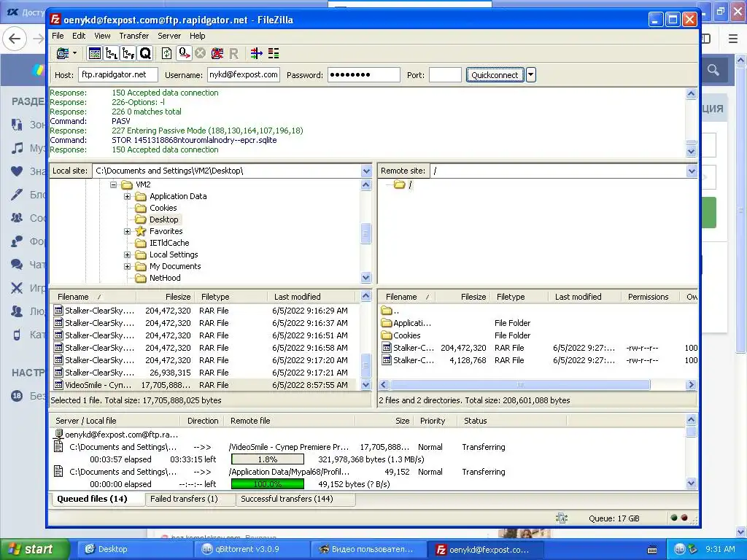Expand the Application Data folder
This screenshot has height=560, width=747.
(x=127, y=196)
